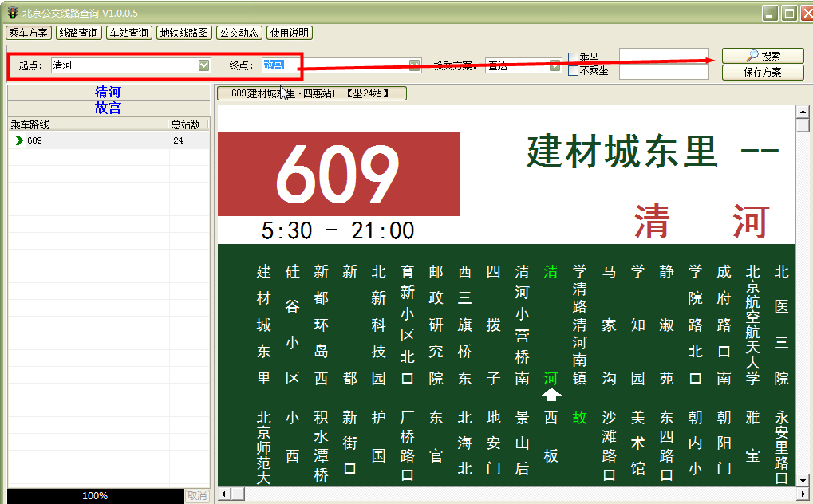Open the 线路查询 route query menu
Image resolution: width=813 pixels, height=504 pixels.
coord(79,33)
